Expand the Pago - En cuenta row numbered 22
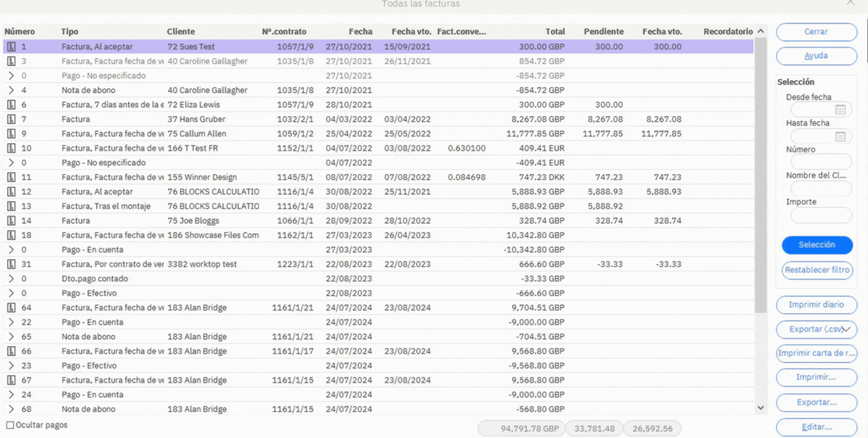The image size is (868, 438). pos(11,322)
